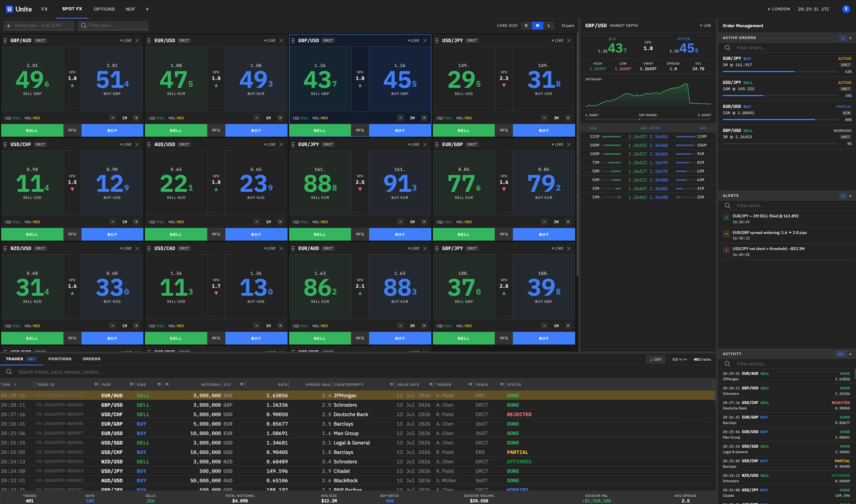Increase GBP/AUD trade size with plus
The width and height of the screenshot is (856, 504).
tap(136, 118)
